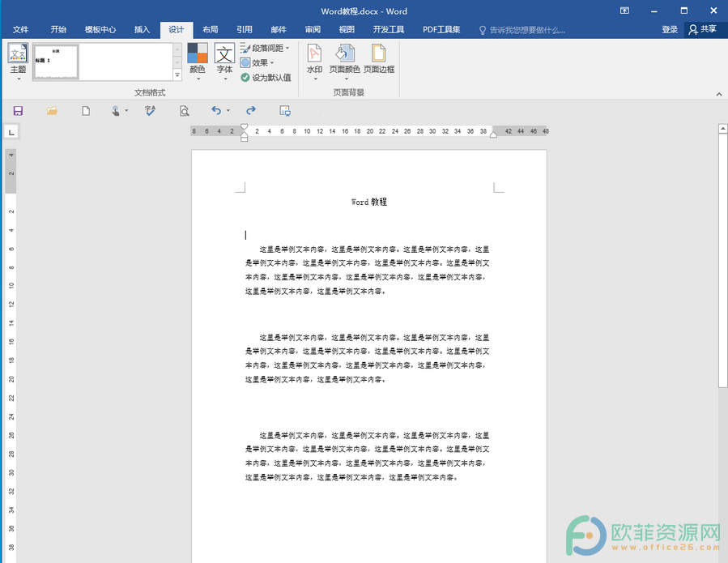Switch to the Insert (插入) tab

click(x=142, y=30)
